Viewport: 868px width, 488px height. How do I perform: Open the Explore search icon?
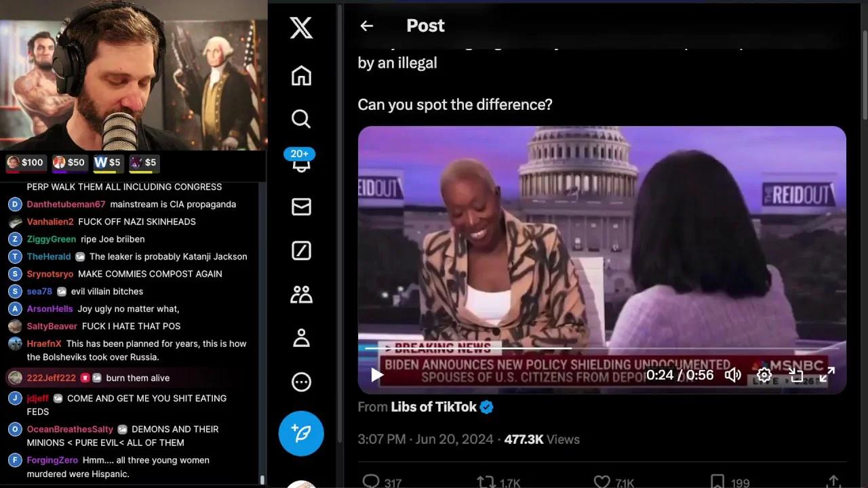[301, 119]
